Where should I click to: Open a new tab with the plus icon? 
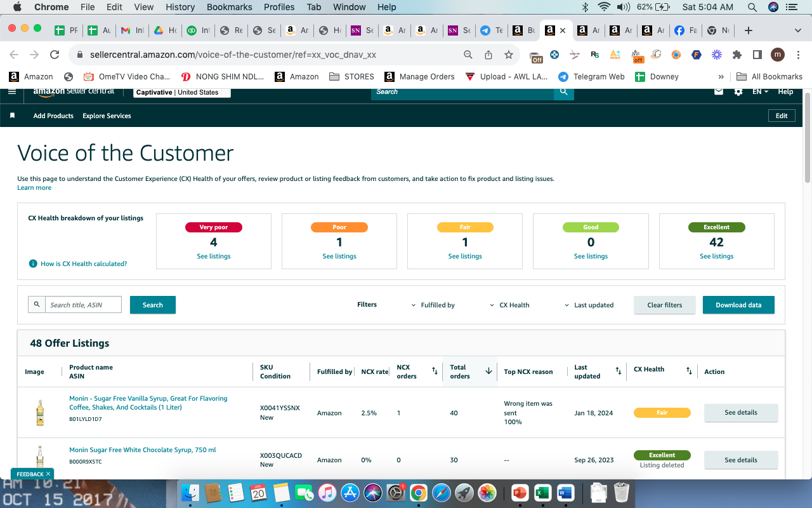(x=749, y=30)
